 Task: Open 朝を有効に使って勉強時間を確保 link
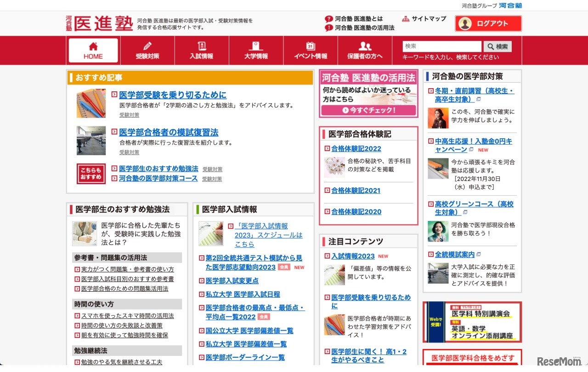click(x=124, y=335)
